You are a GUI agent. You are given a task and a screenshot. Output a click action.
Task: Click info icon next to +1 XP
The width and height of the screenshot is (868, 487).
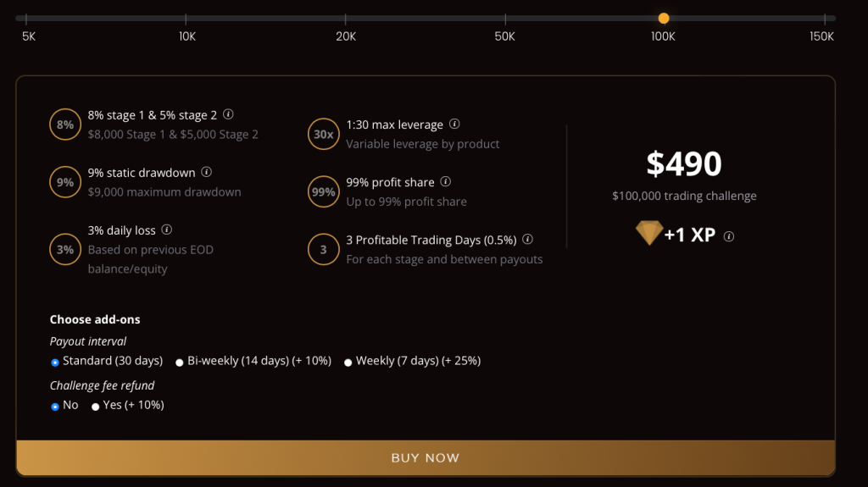[x=729, y=236]
